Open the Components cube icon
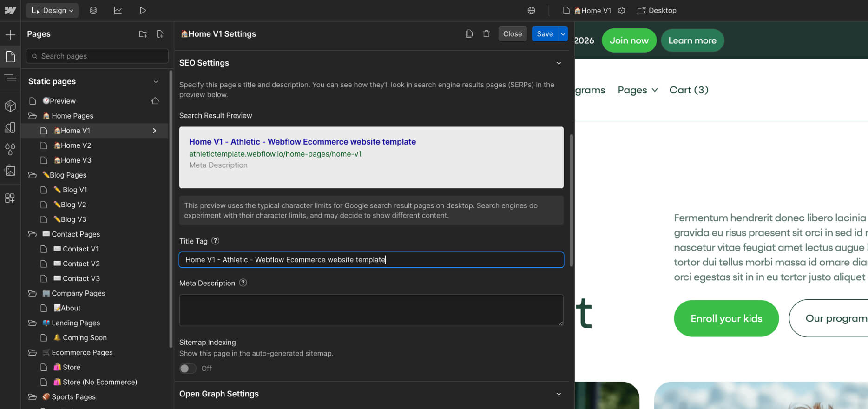Image resolution: width=868 pixels, height=409 pixels. [x=10, y=106]
